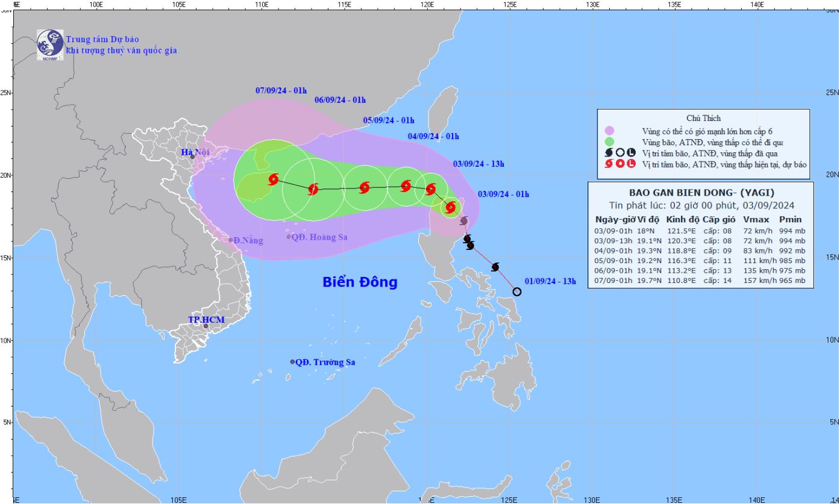
Task: Click the 'BAO GAN BIEN DONG- (YAGI)' title
Action: pos(701,193)
